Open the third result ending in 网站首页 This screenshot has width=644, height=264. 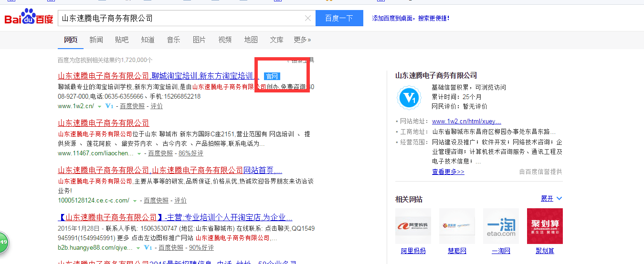(170, 170)
